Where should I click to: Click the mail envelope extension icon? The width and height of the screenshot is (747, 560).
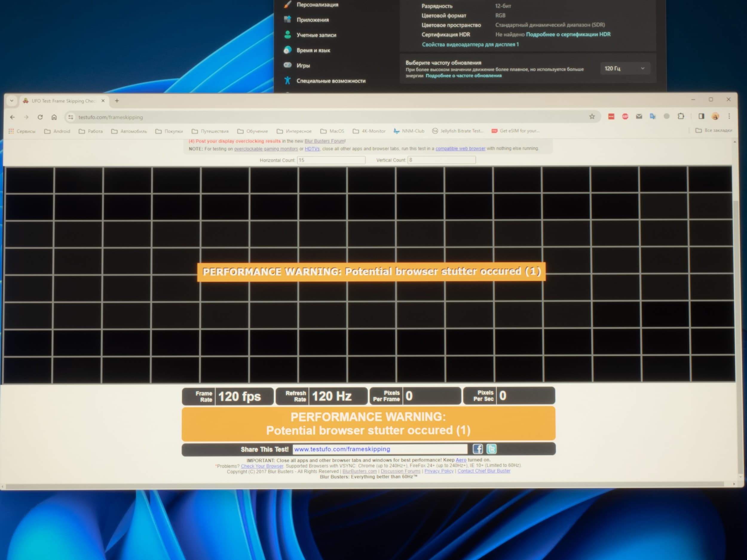[639, 116]
